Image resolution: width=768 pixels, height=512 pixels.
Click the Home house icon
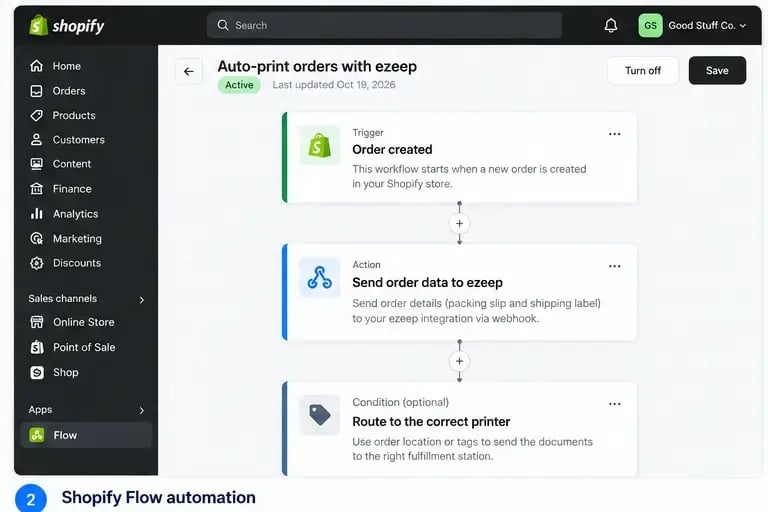[37, 66]
